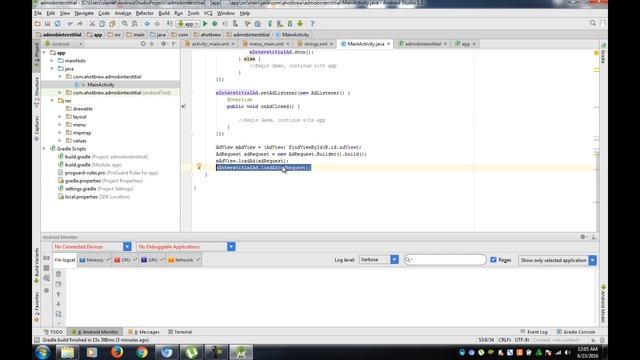Toggle the Regex checkbox
The image size is (640, 360).
(493, 260)
